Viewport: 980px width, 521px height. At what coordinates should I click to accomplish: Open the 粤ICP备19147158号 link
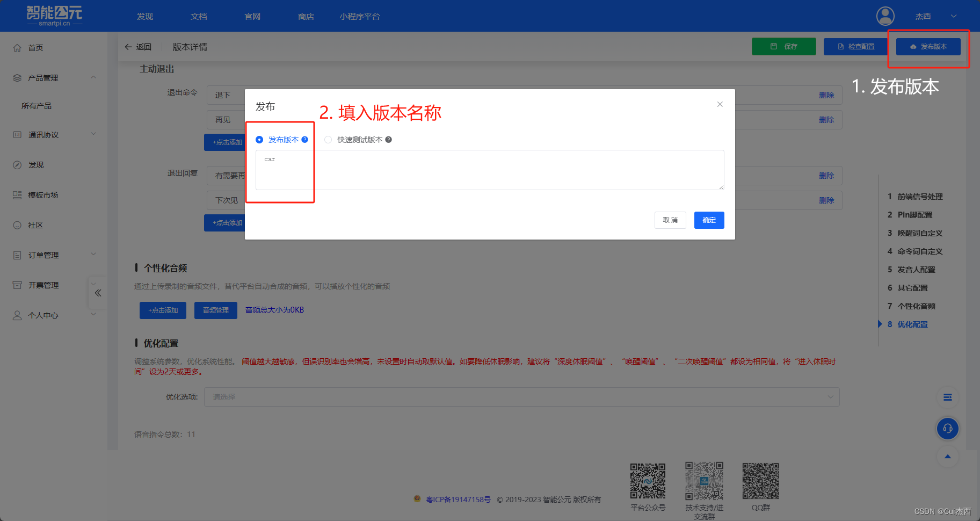click(458, 500)
